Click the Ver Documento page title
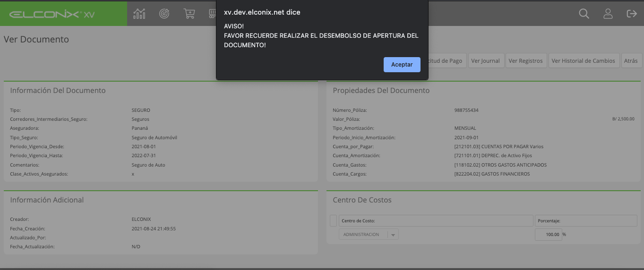This screenshot has height=270, width=644. [36, 39]
